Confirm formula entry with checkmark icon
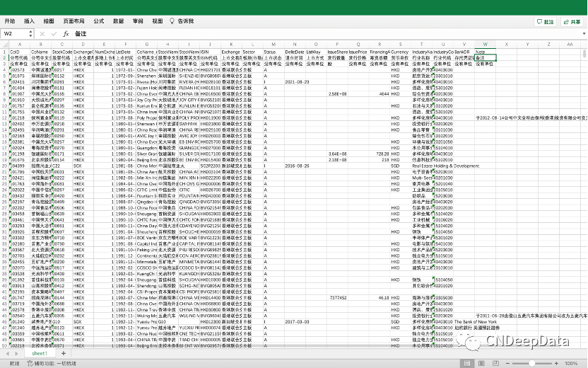The height and width of the screenshot is (368, 588). click(54, 34)
